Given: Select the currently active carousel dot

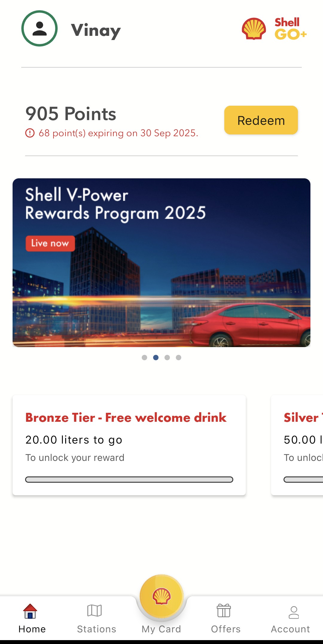Looking at the screenshot, I should [x=156, y=358].
